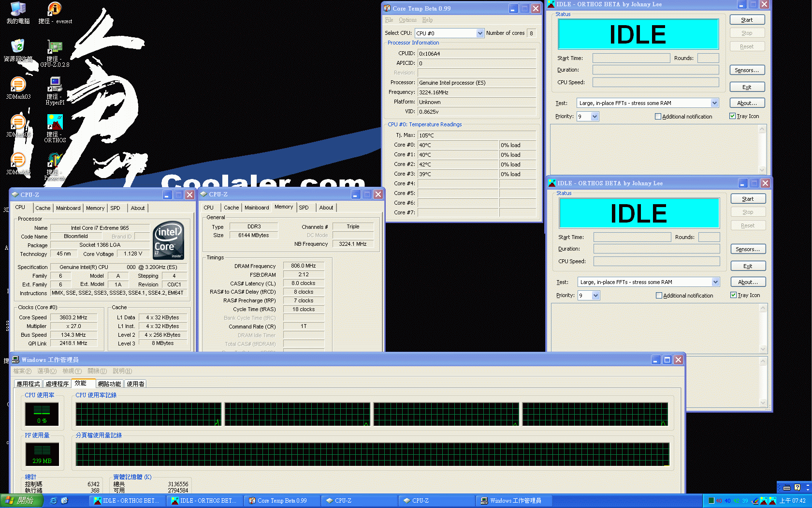Click Core #2 temperature value 42°C
Screen dimensions: 812x508
pos(458,164)
